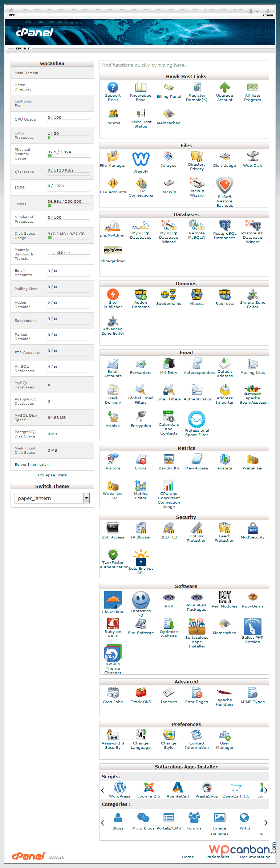The width and height of the screenshot is (280, 868).
Task: Click HOME in the top bar
Action: point(11,13)
